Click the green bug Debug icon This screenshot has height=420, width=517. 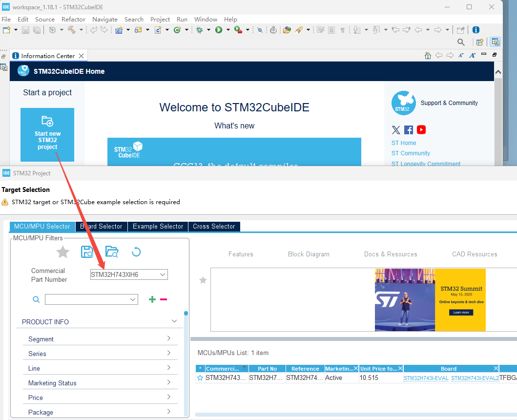click(x=199, y=30)
